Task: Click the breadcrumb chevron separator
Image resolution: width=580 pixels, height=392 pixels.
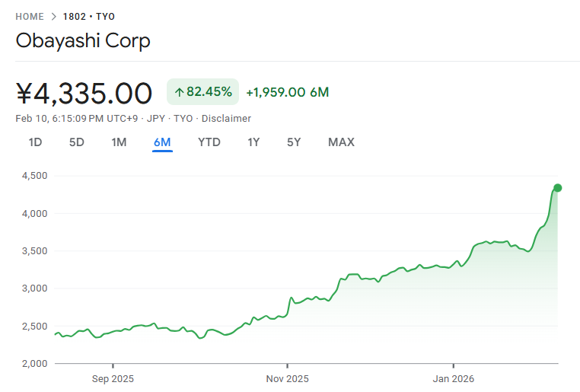Action: pyautogui.click(x=53, y=17)
